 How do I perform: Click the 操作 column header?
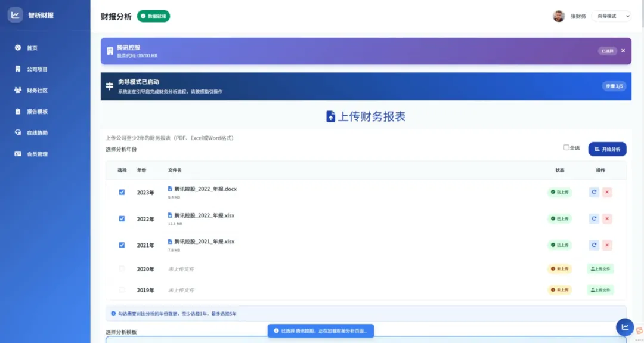600,170
